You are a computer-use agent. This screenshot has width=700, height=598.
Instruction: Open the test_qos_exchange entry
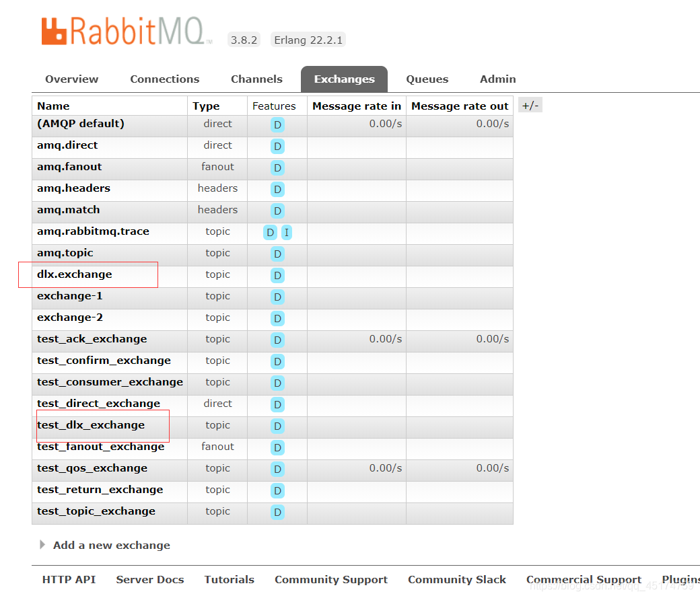(92, 468)
